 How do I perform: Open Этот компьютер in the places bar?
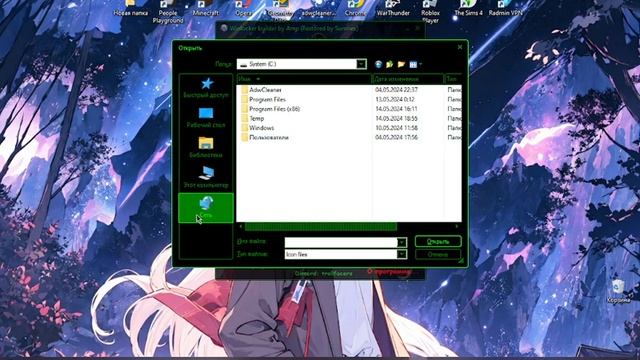click(206, 178)
